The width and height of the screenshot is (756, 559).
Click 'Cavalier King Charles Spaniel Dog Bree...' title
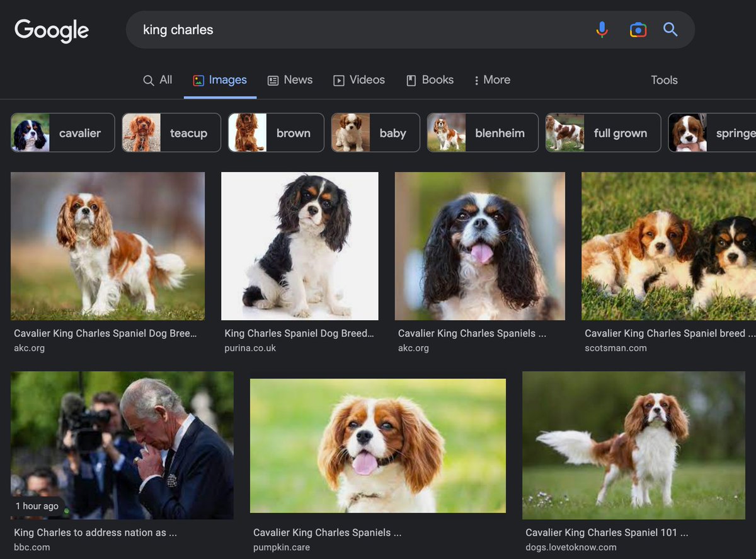click(x=105, y=333)
